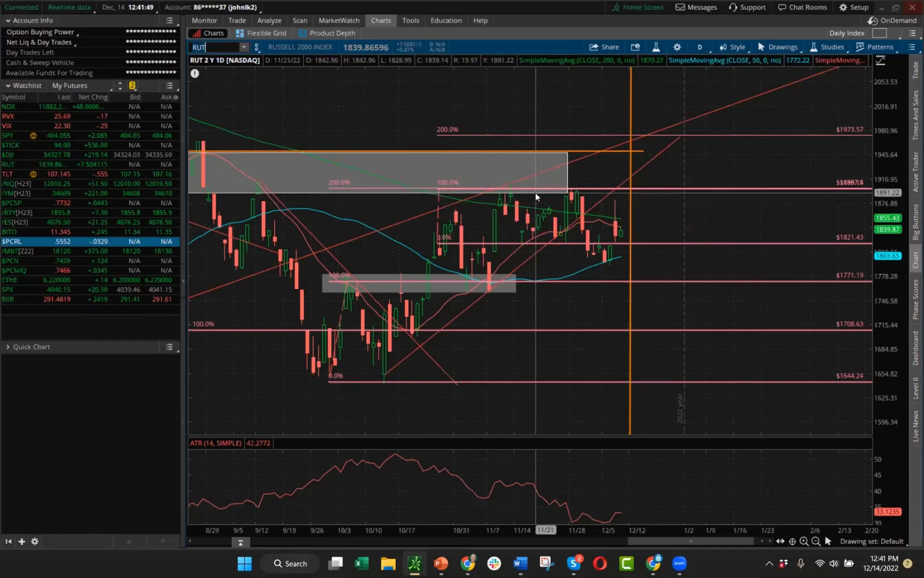Screen dimensions: 924x578
Task: Change the D timeframe aggregation
Action: (699, 47)
